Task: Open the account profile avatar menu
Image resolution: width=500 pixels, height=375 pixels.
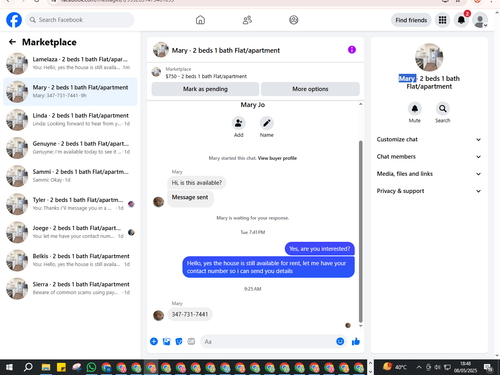Action: click(480, 20)
